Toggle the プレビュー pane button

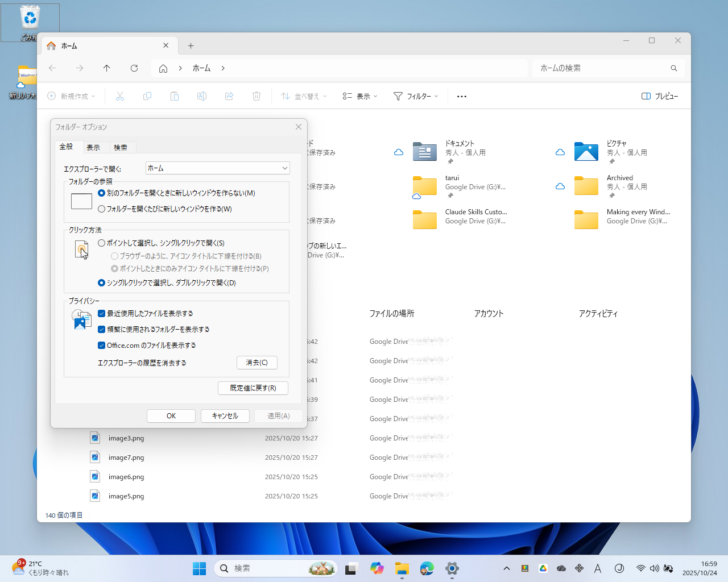[660, 96]
